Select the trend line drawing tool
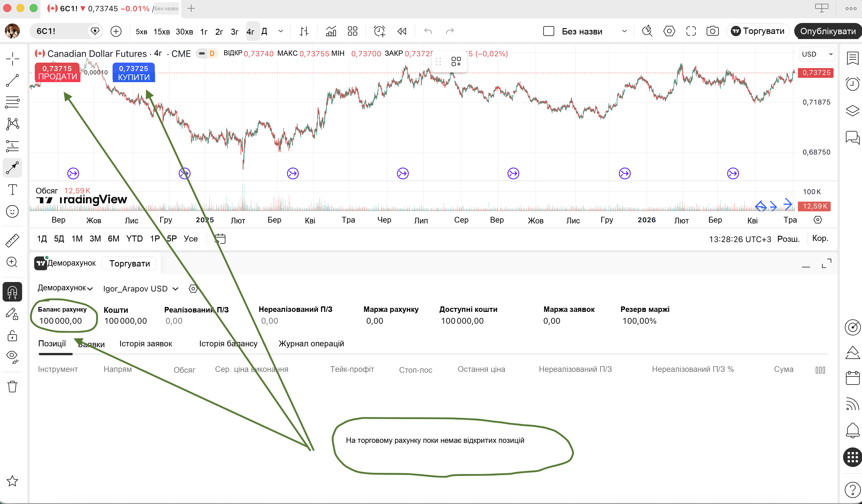The height and width of the screenshot is (504, 862). 12,81
